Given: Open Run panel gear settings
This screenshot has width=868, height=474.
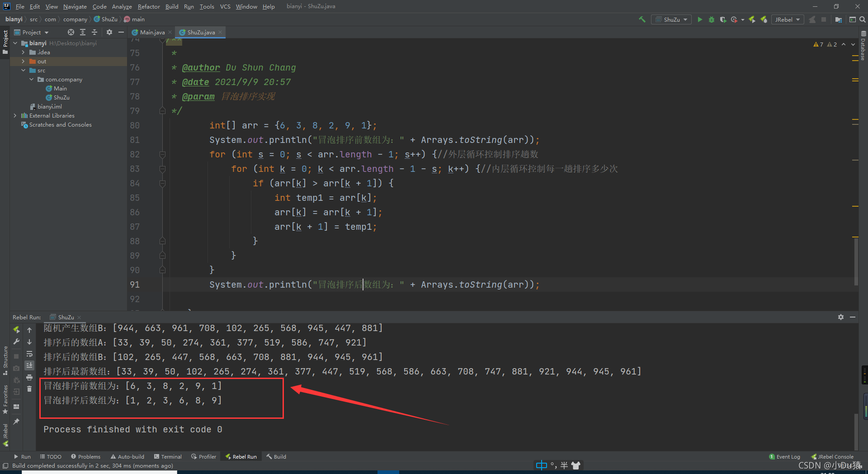Looking at the screenshot, I should click(840, 317).
